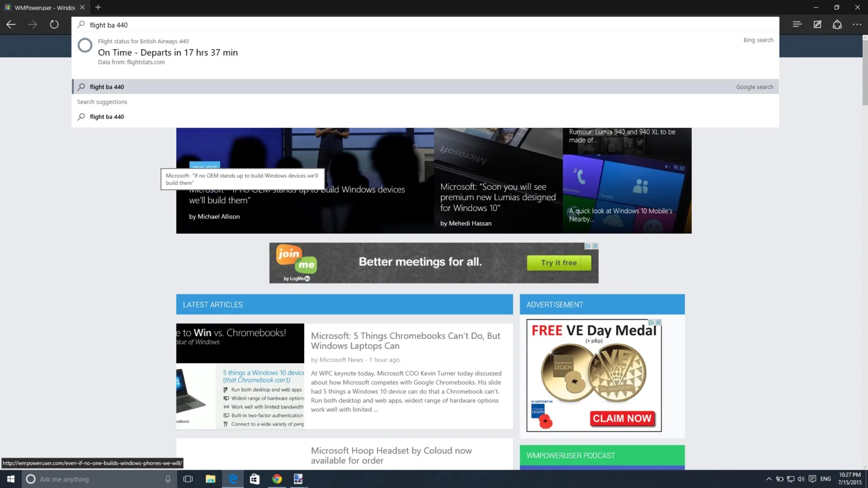Open Task View on the taskbar
Viewport: 868px width, 488px height.
point(188,479)
